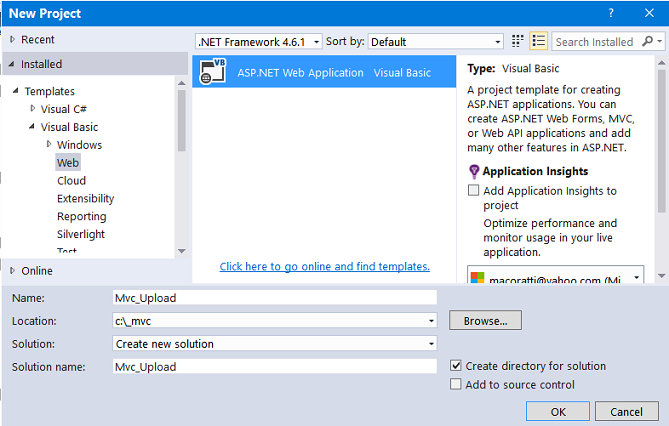Expand the Online section
Viewport: 669px width, 426px height.
coord(12,271)
